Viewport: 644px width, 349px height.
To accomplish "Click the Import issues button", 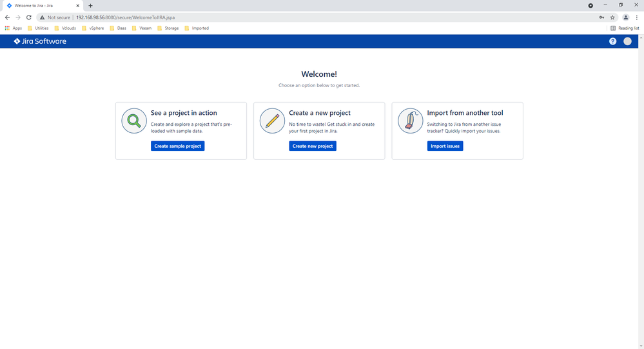I will coord(445,146).
